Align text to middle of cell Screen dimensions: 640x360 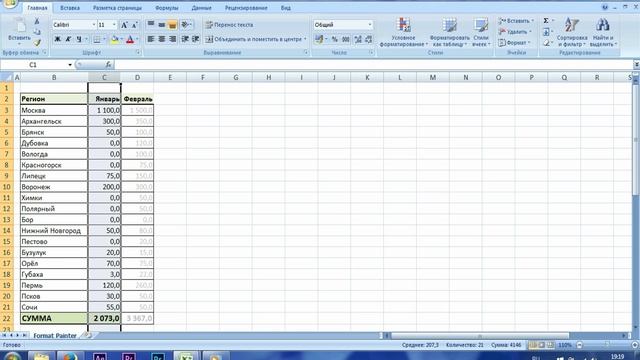(x=162, y=24)
